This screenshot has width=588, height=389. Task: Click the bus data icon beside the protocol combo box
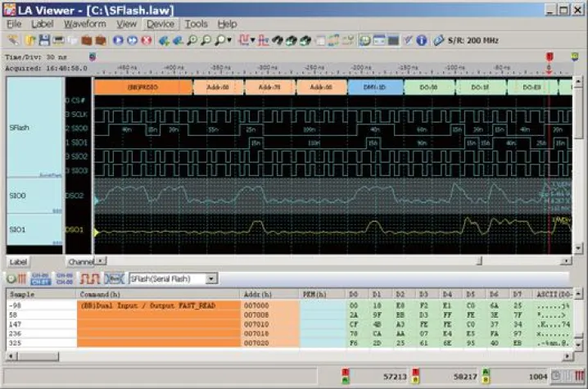pyautogui.click(x=115, y=278)
